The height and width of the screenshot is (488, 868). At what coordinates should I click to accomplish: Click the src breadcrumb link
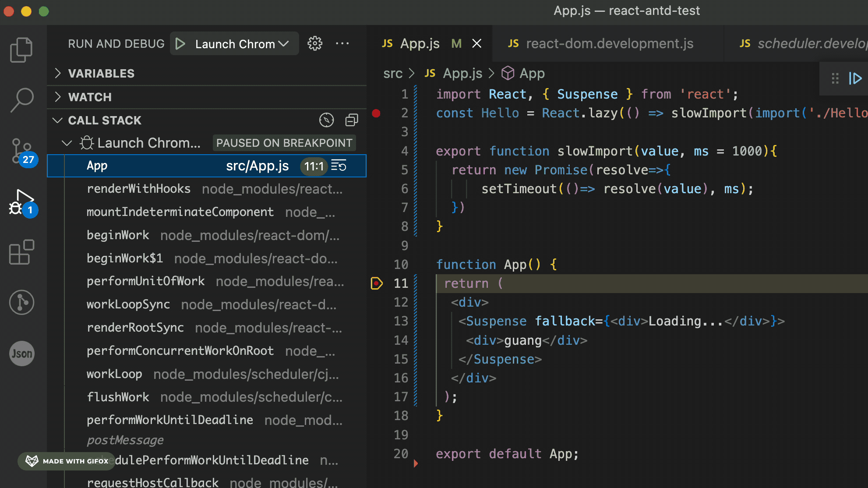click(x=392, y=73)
